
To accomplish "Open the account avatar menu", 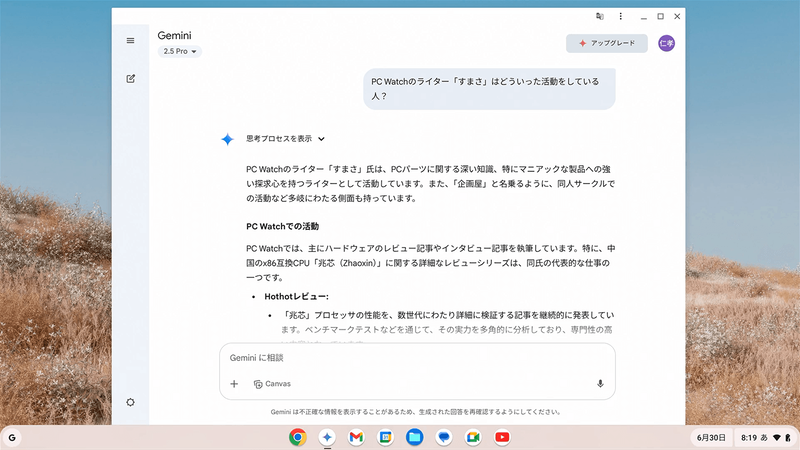I will tap(666, 43).
